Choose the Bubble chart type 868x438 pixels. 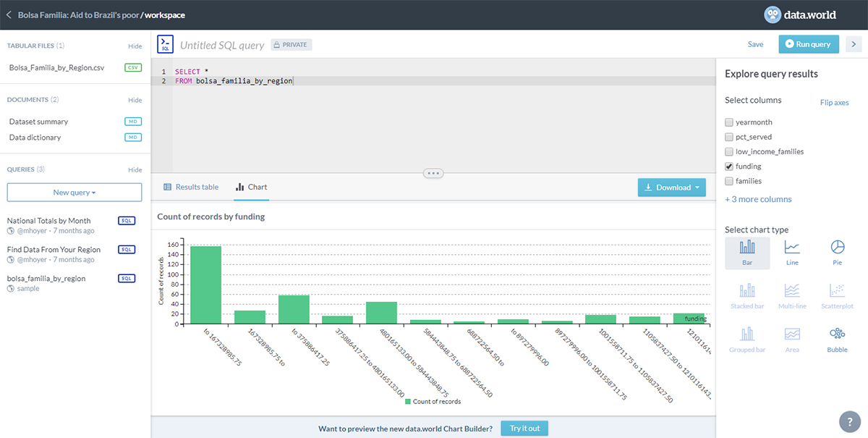tap(837, 339)
